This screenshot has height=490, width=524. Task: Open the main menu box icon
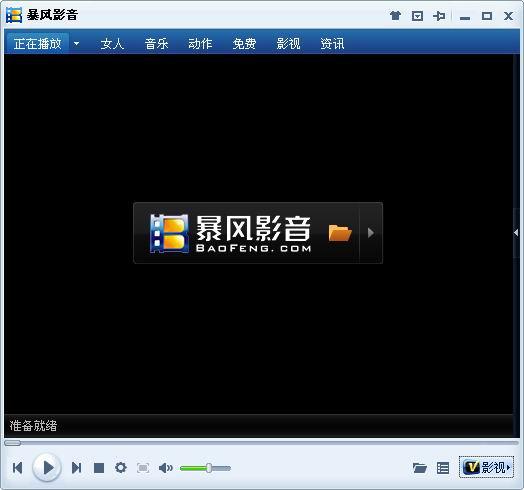click(417, 16)
